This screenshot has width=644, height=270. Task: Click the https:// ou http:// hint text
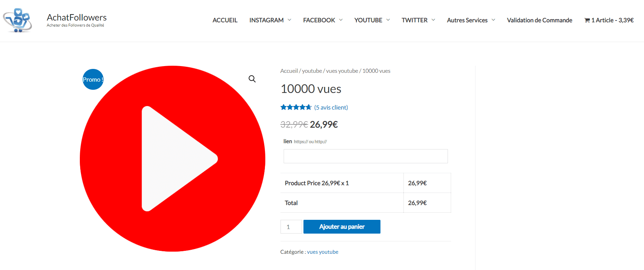pyautogui.click(x=310, y=142)
